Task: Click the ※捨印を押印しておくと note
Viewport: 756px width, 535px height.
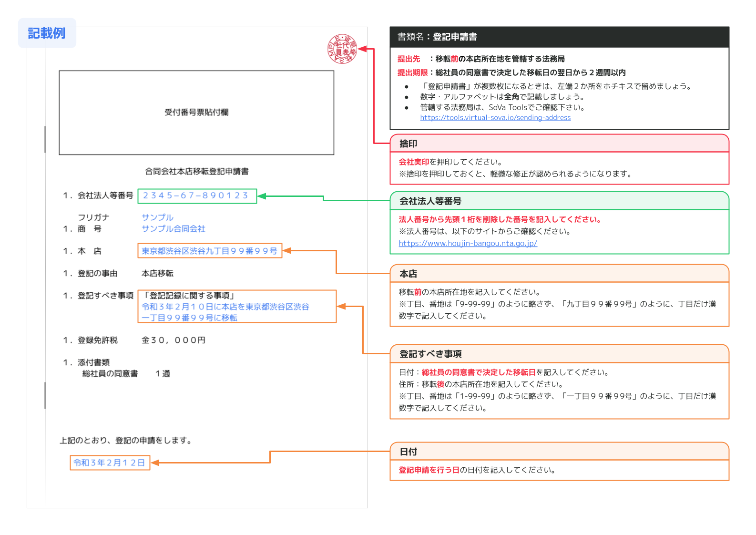Action: 515,174
